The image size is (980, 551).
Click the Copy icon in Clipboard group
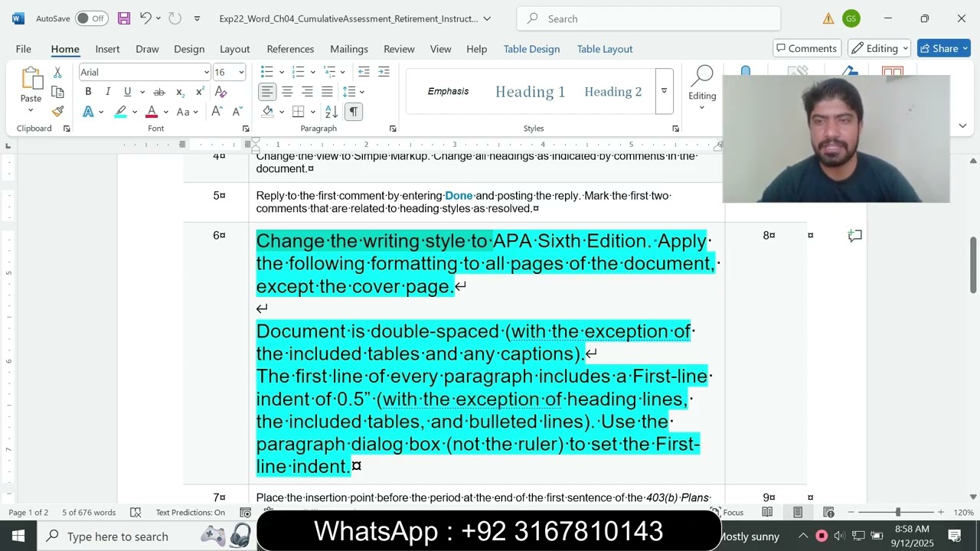click(57, 92)
